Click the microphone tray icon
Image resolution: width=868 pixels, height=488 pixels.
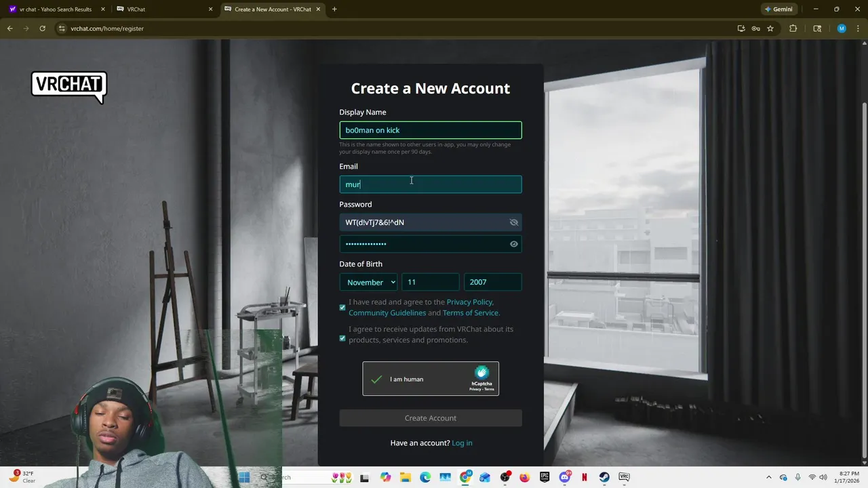pos(797,478)
